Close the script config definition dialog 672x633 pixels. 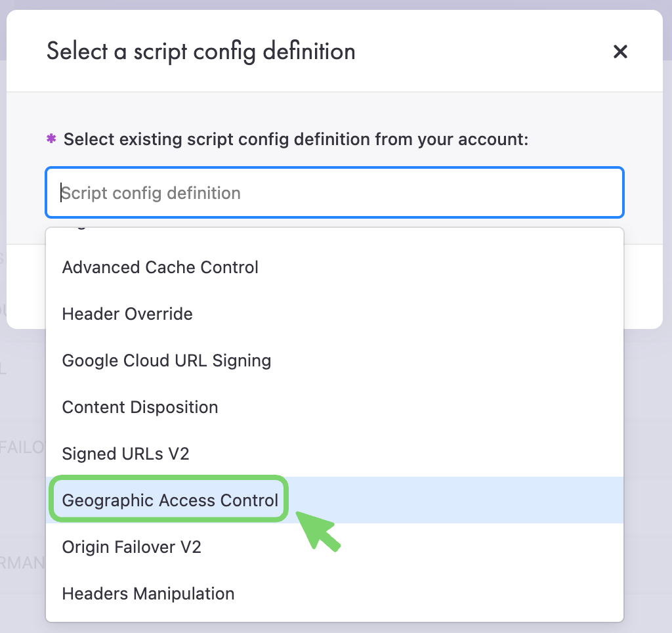pyautogui.click(x=620, y=51)
